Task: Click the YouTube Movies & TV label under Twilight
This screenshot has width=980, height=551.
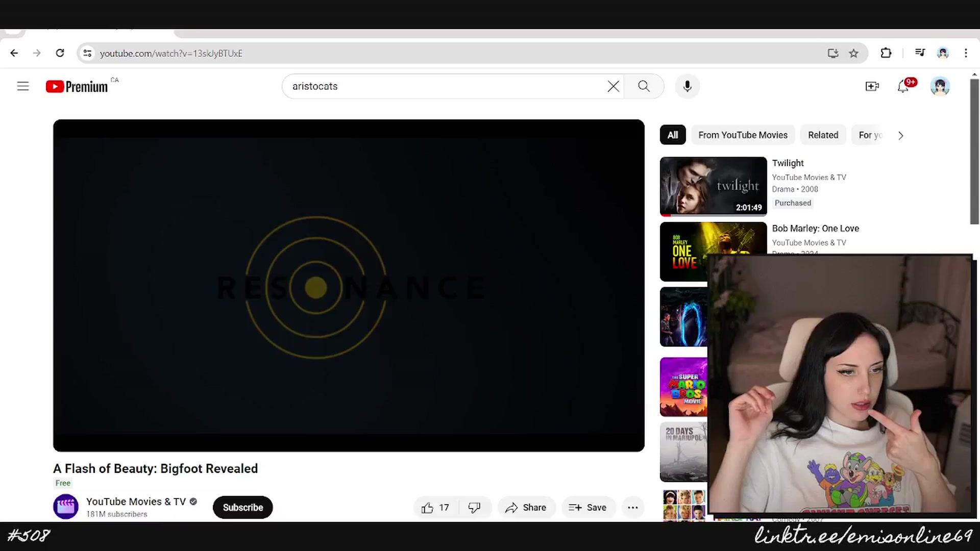Action: (809, 178)
